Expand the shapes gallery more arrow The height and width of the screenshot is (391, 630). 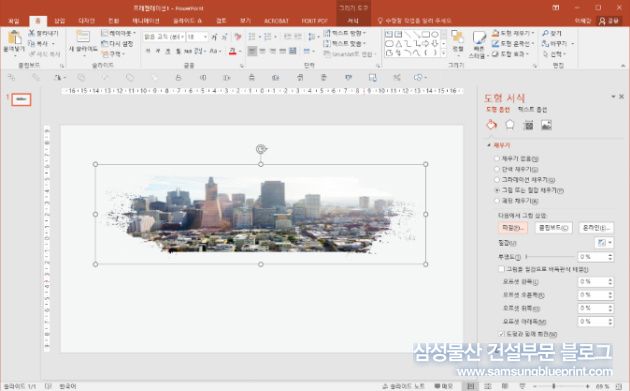pyautogui.click(x=444, y=53)
